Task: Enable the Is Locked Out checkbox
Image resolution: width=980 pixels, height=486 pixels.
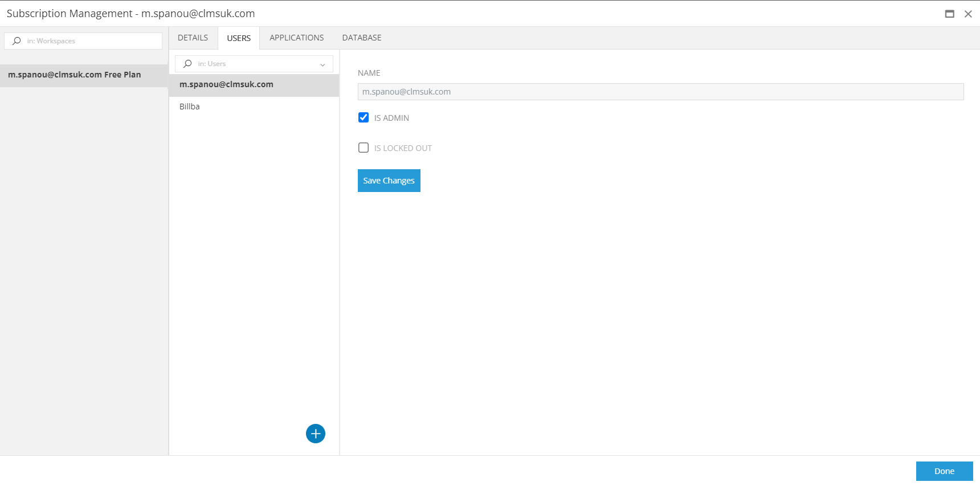Action: pyautogui.click(x=364, y=148)
